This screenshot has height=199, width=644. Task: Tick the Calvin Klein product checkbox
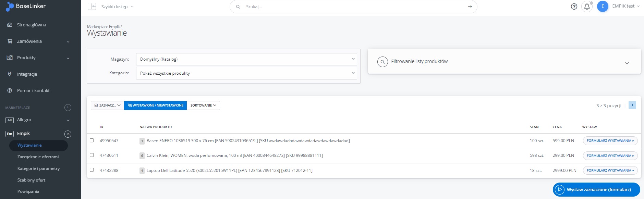pyautogui.click(x=92, y=155)
